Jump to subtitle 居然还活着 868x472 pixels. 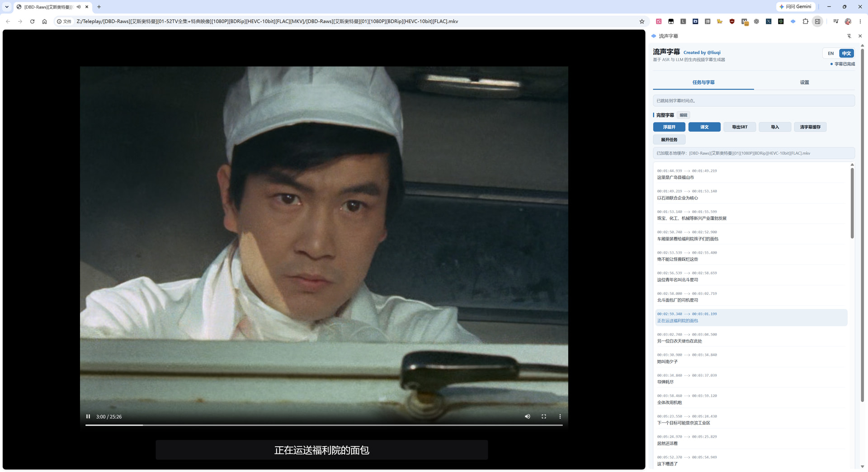pyautogui.click(x=751, y=440)
